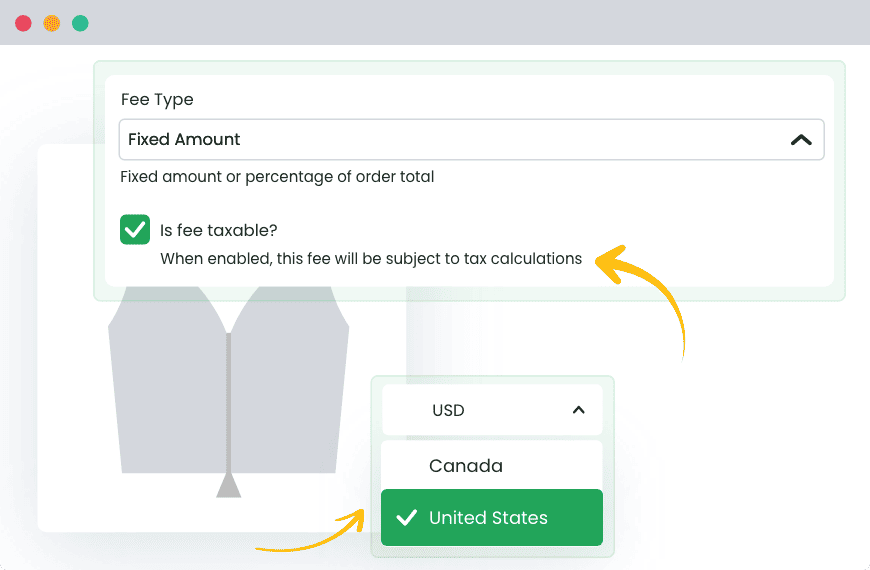870x570 pixels.
Task: Uncheck the 'Is fee taxable?' checkbox
Action: (x=135, y=230)
